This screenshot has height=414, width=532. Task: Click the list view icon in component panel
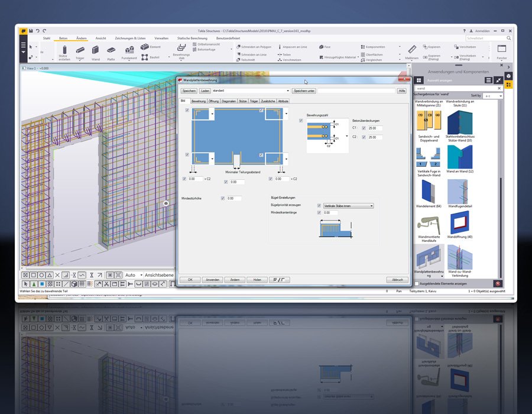click(489, 80)
